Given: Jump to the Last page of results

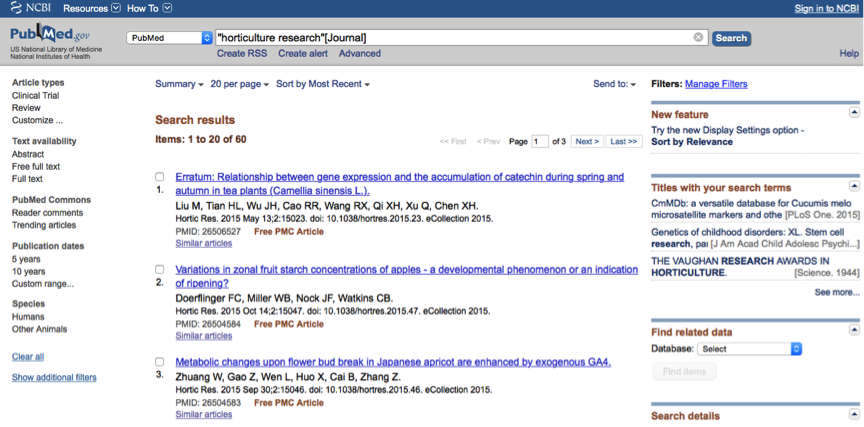Looking at the screenshot, I should tap(624, 142).
